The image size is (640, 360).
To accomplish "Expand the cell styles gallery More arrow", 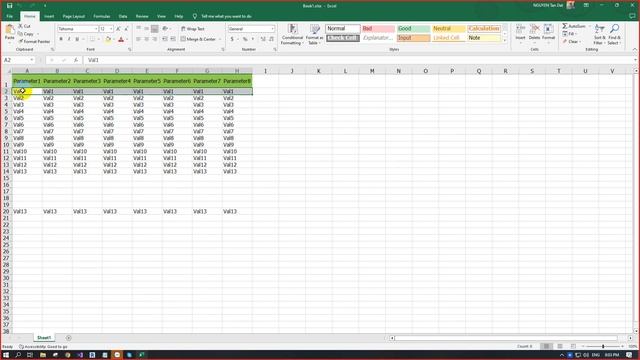I will point(505,40).
